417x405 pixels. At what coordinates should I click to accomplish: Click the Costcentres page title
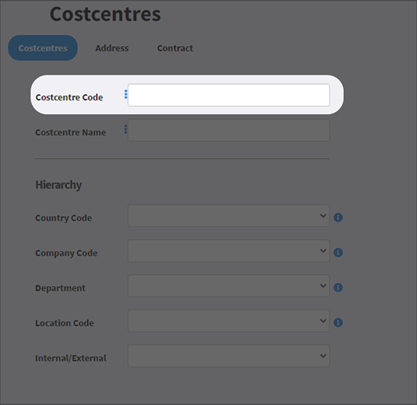click(x=105, y=14)
